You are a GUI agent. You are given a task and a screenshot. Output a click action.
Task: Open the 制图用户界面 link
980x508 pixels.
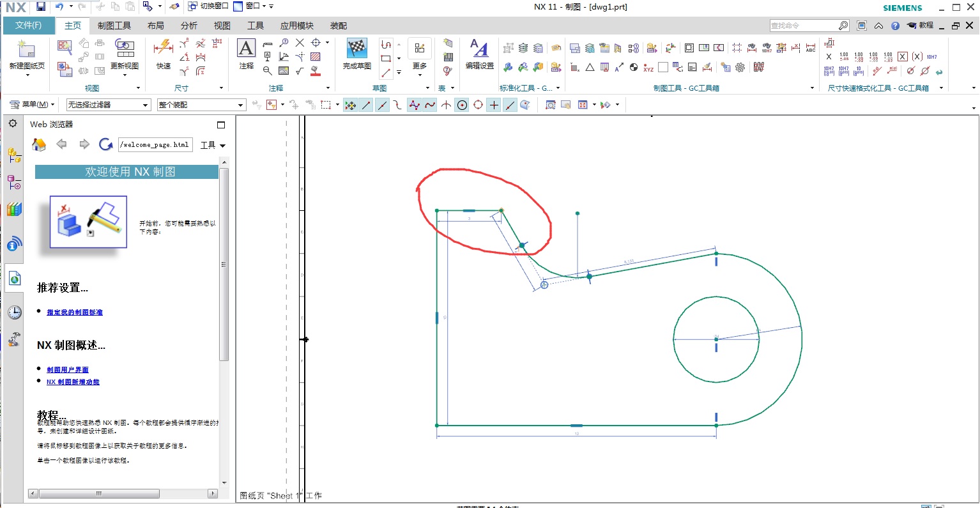pyautogui.click(x=68, y=370)
